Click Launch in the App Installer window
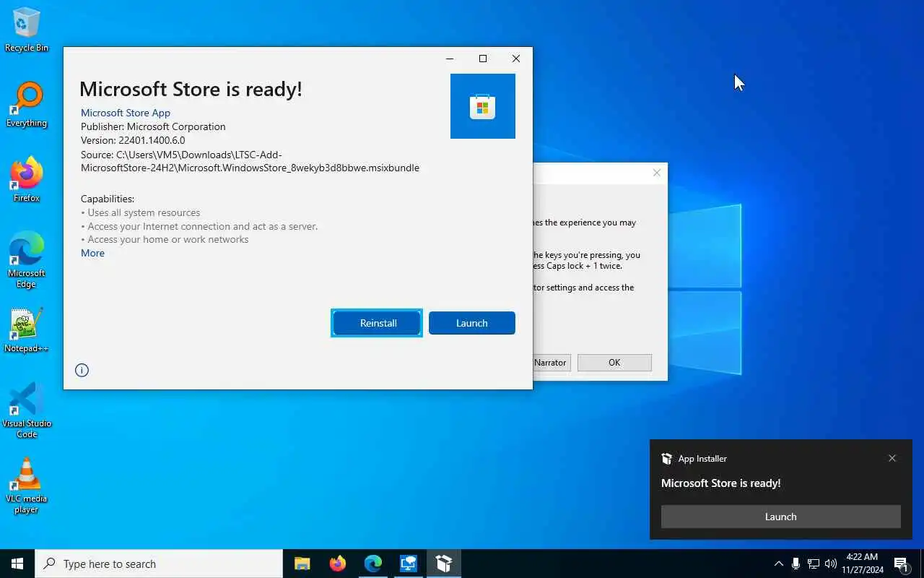 tap(472, 323)
